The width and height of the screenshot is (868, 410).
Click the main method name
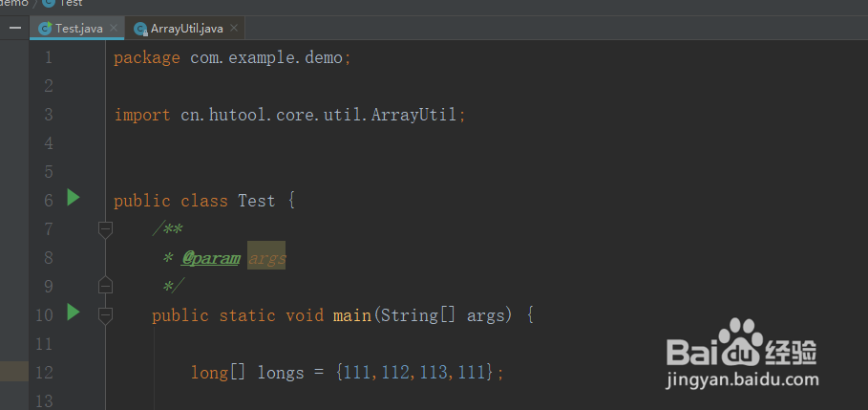point(351,314)
